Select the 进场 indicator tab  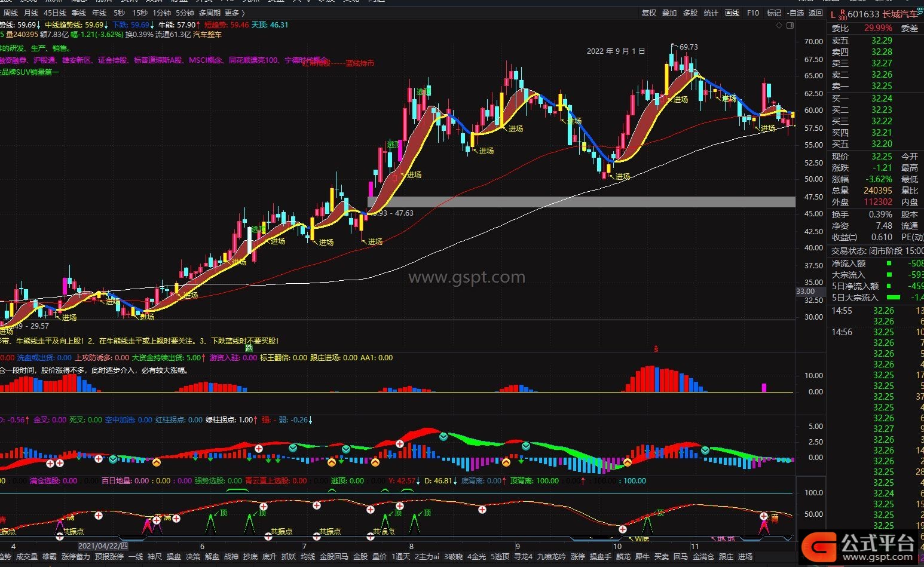click(745, 556)
